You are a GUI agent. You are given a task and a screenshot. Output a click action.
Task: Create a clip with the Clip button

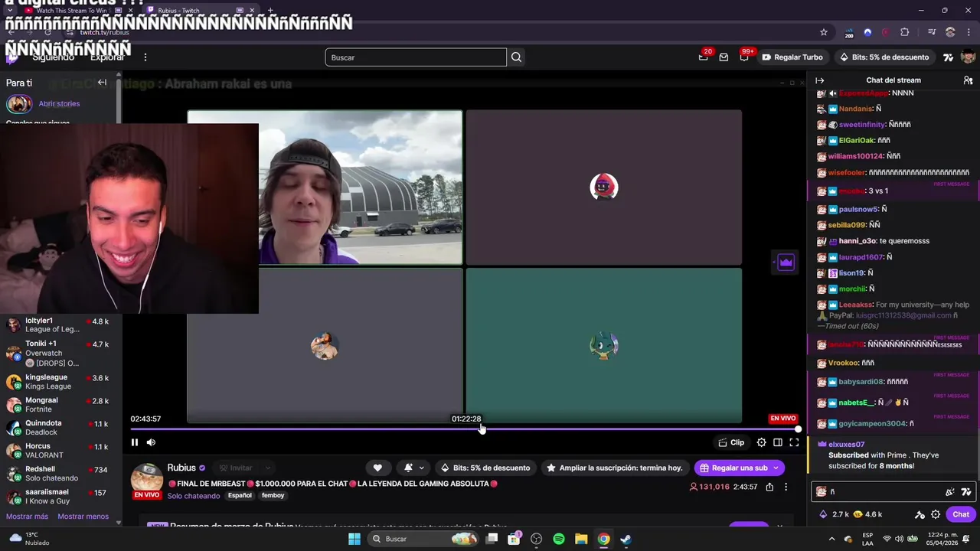point(731,442)
